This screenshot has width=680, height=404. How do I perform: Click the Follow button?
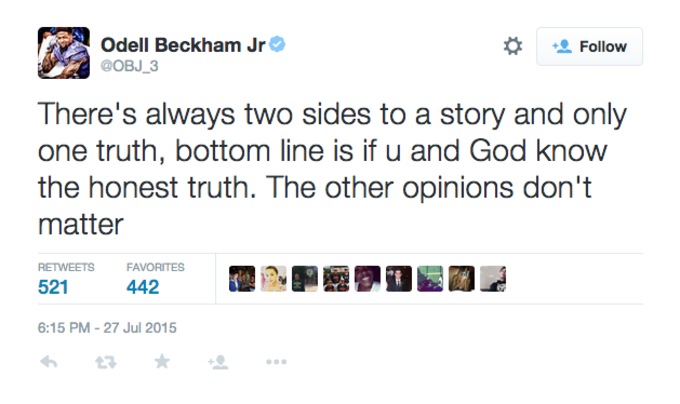coord(589,46)
